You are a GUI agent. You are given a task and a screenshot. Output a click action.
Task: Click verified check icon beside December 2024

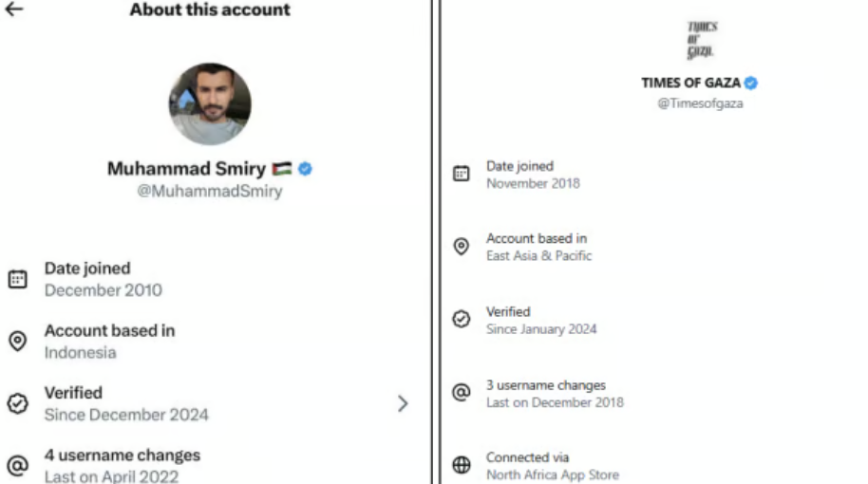(17, 403)
